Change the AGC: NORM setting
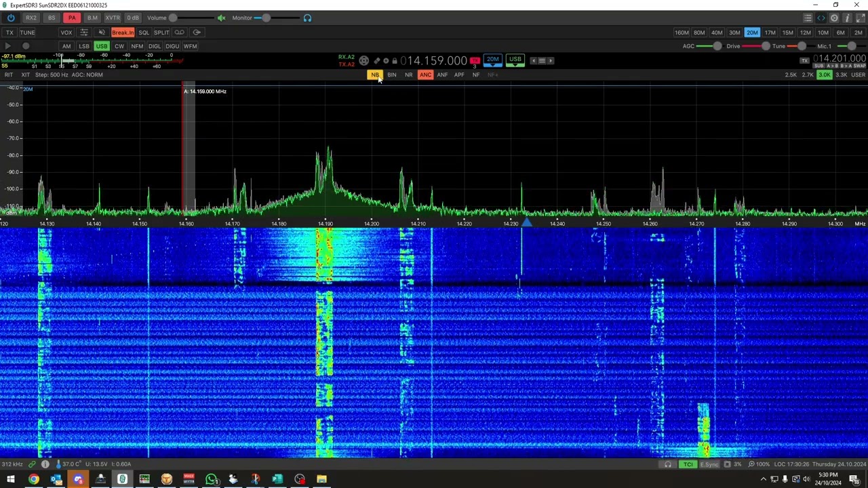The width and height of the screenshot is (868, 488). click(87, 75)
